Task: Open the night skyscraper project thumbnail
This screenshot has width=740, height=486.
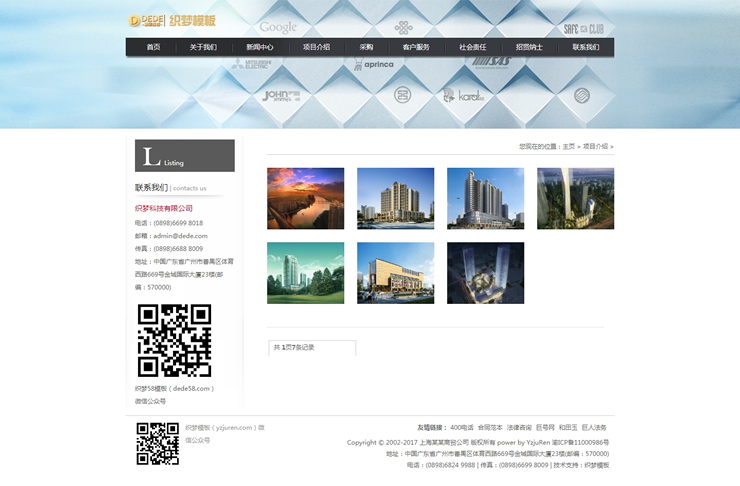Action: (x=485, y=273)
